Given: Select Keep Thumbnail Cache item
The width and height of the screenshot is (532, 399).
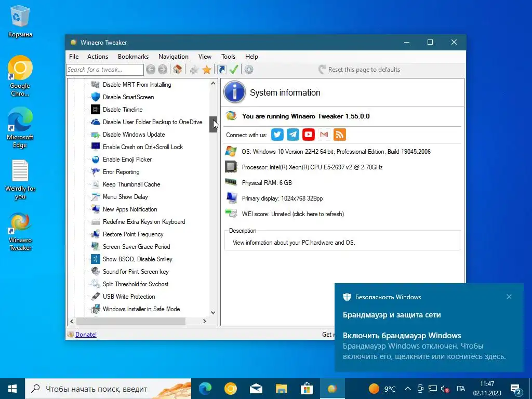Looking at the screenshot, I should coord(131,184).
